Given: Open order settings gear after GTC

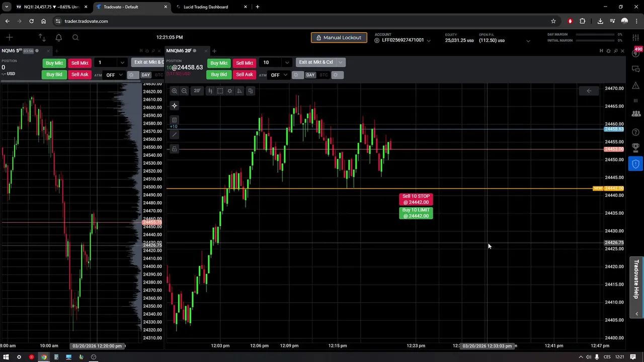Looking at the screenshot, I should click(x=337, y=75).
